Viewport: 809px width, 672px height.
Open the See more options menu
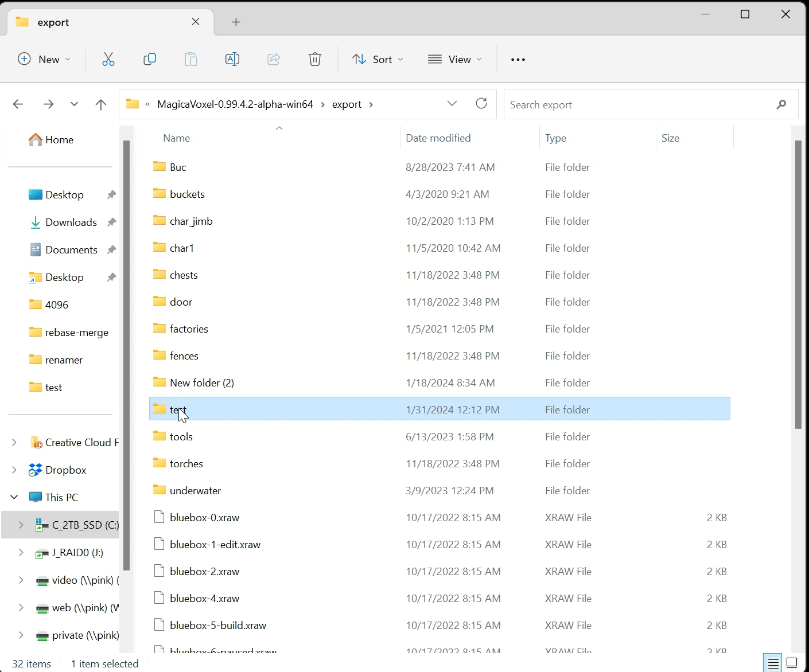point(518,60)
